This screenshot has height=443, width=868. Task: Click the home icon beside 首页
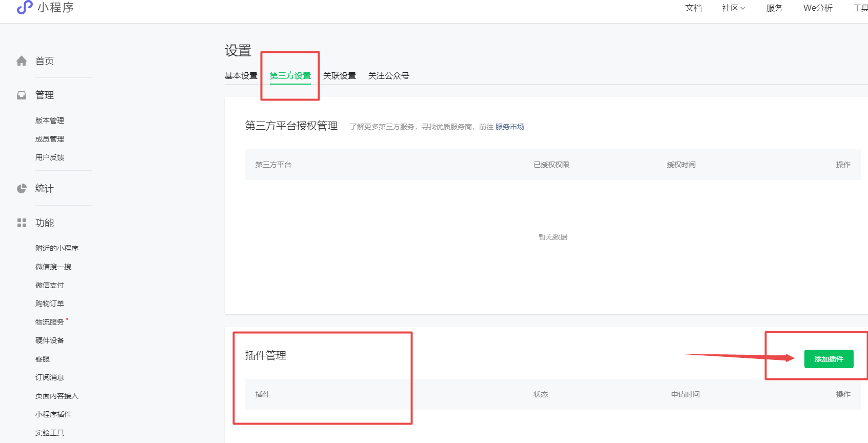tap(22, 61)
